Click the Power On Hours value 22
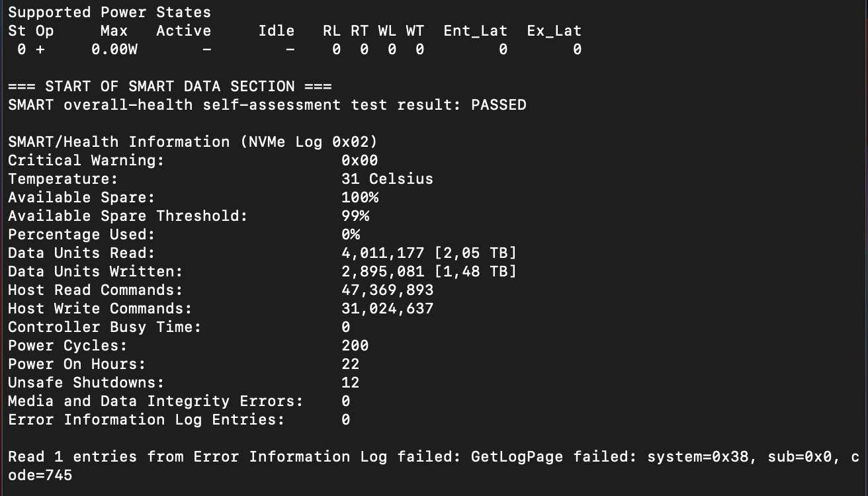The image size is (868, 496). click(351, 364)
